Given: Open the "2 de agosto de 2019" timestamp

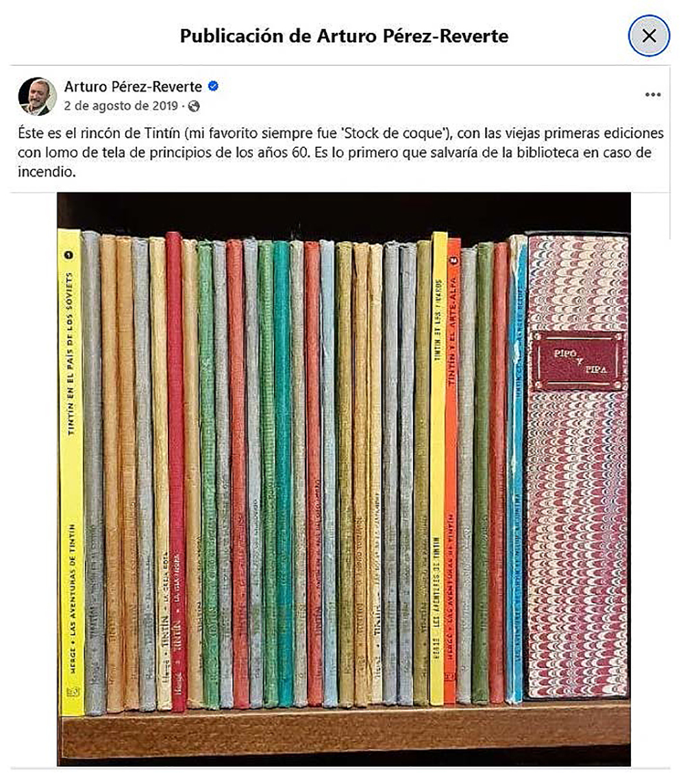Looking at the screenshot, I should (121, 106).
